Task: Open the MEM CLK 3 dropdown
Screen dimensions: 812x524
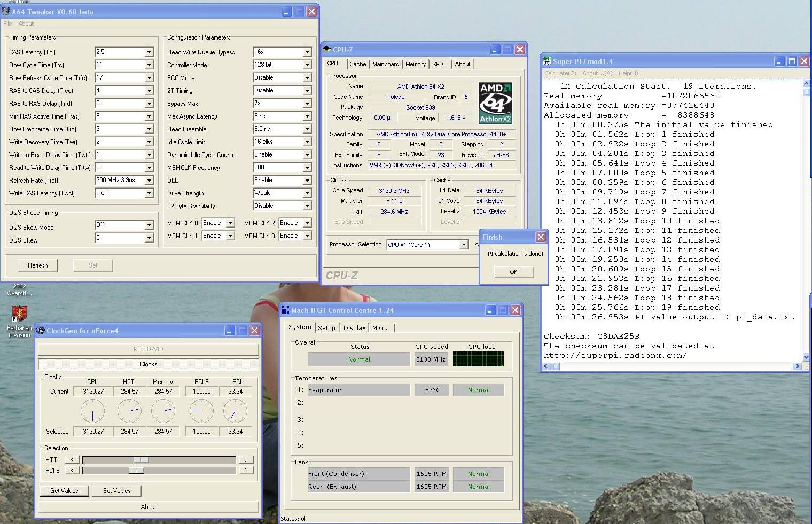Action: [x=307, y=236]
